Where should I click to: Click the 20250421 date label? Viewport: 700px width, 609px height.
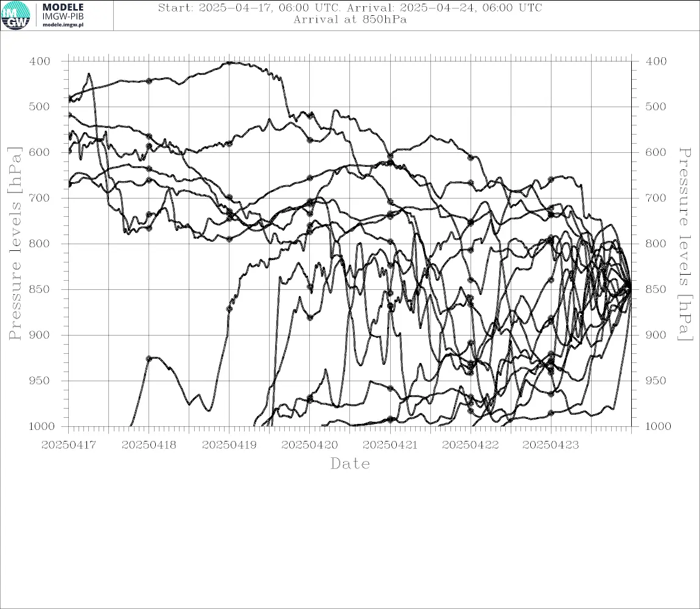coord(390,445)
